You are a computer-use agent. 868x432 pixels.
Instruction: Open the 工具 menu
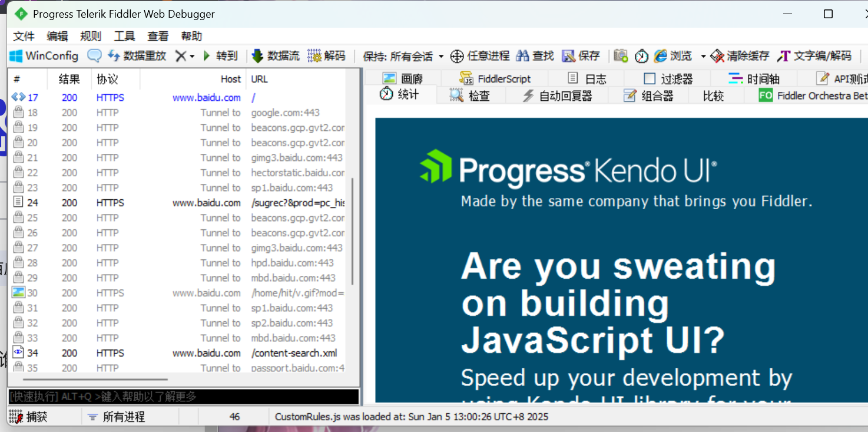(x=124, y=37)
